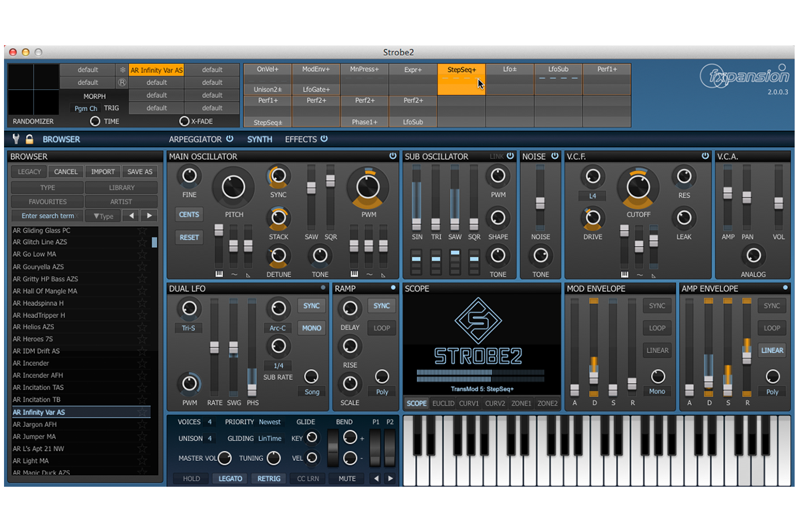The height and width of the screenshot is (532, 798).
Task: Click the CC LRN button
Action: [x=307, y=478]
